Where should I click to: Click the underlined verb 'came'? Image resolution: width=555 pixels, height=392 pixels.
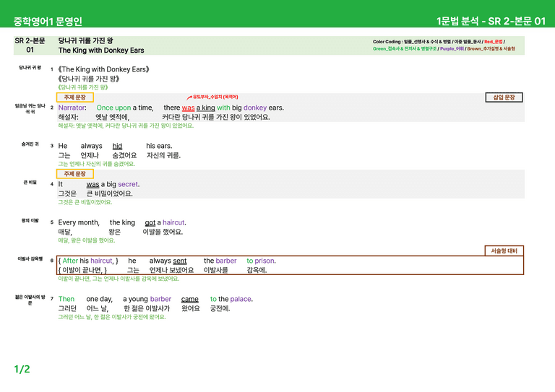pos(190,299)
